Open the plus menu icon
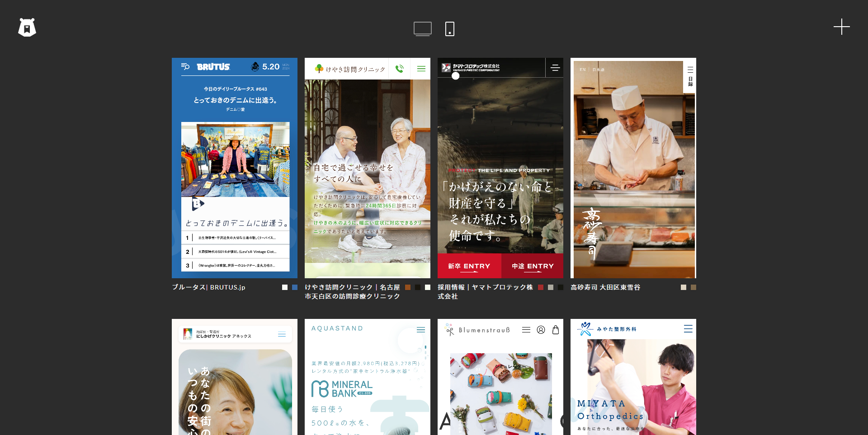 [x=841, y=27]
